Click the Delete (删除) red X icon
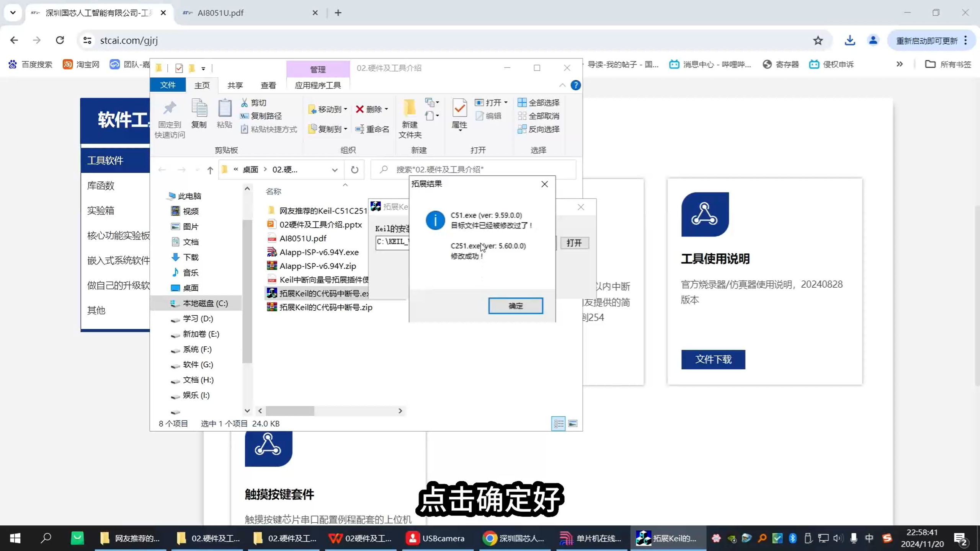The image size is (980, 551). click(x=359, y=109)
